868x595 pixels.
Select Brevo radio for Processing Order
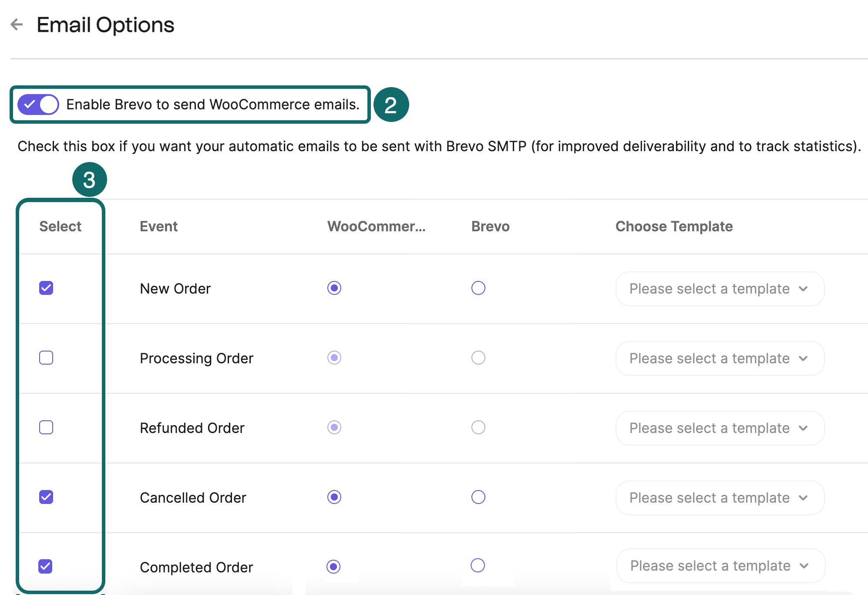coord(478,358)
